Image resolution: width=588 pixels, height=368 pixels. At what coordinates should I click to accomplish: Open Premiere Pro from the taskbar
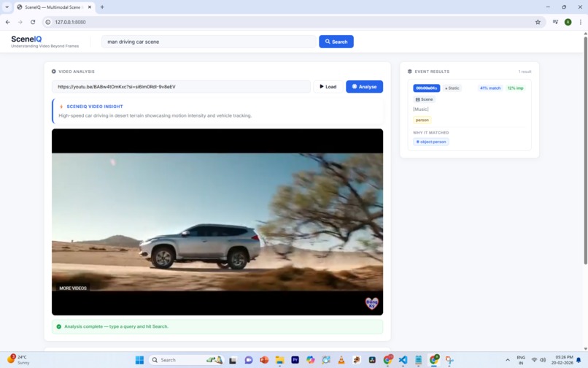click(295, 360)
